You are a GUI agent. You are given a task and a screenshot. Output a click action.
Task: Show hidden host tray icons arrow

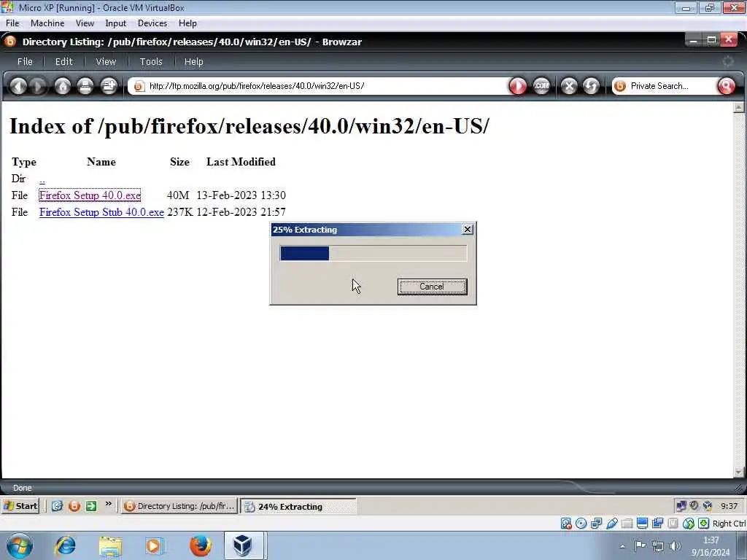(622, 546)
